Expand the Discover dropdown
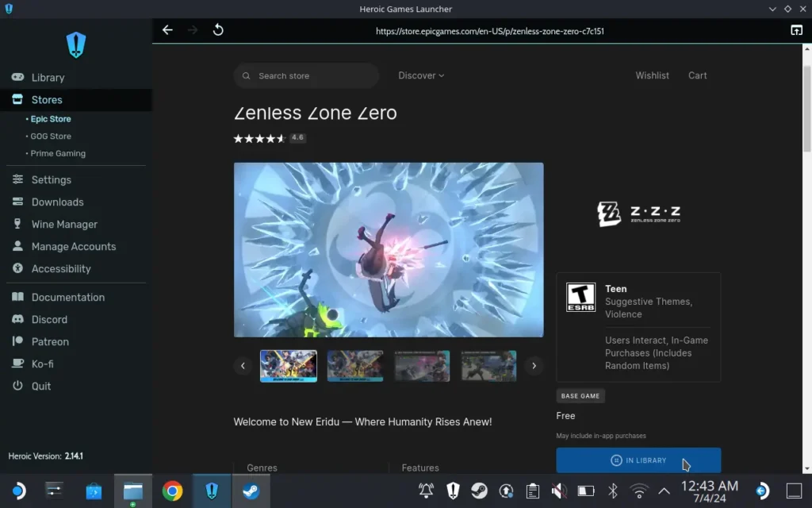This screenshot has width=812, height=508. point(421,75)
